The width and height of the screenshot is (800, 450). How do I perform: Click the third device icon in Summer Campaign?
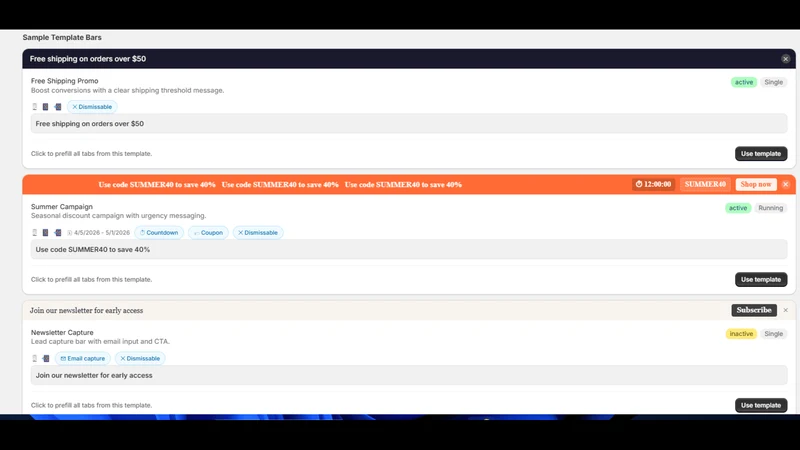(58, 233)
